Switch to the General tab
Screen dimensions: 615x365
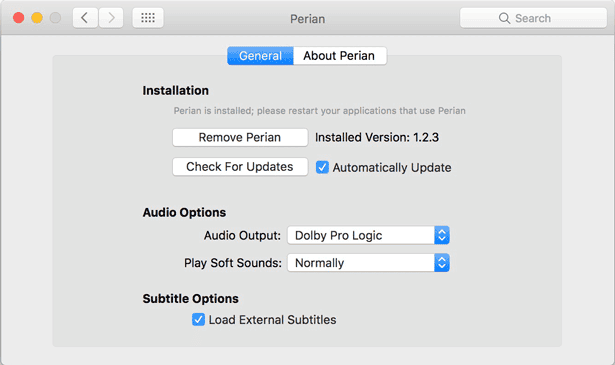[260, 56]
